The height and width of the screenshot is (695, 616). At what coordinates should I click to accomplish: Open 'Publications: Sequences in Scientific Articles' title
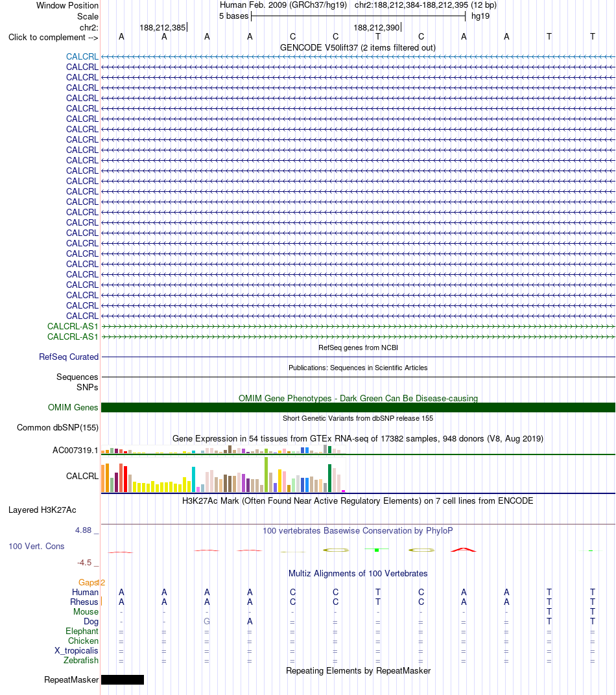[x=358, y=368]
